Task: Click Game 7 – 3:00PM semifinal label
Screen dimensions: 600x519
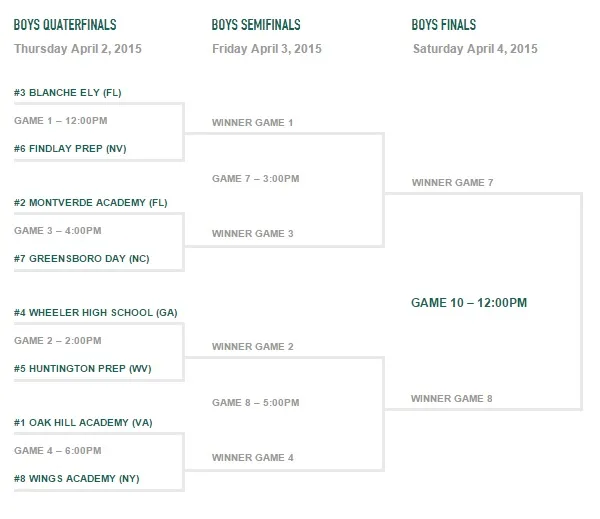Action: click(256, 178)
